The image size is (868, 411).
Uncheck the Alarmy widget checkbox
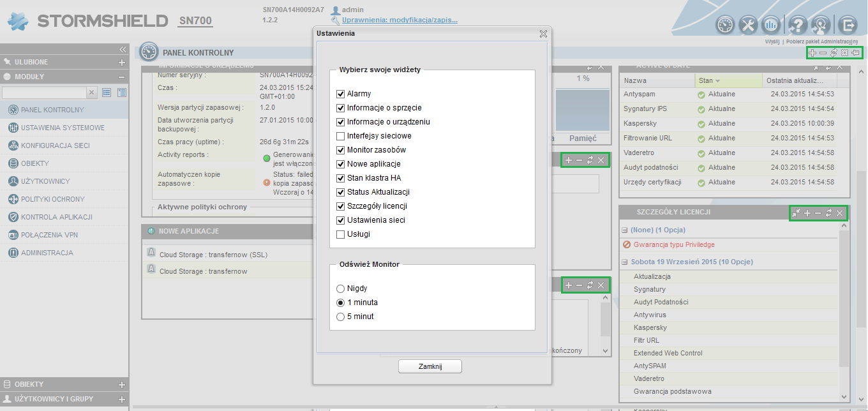(340, 94)
